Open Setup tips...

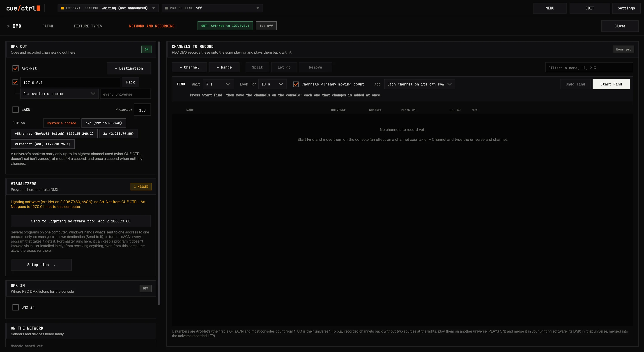tap(41, 265)
